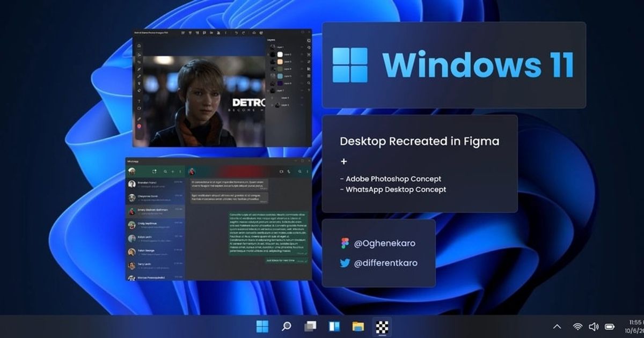
Task: Click the purple thumbnail on Layer 6
Action: point(280,84)
